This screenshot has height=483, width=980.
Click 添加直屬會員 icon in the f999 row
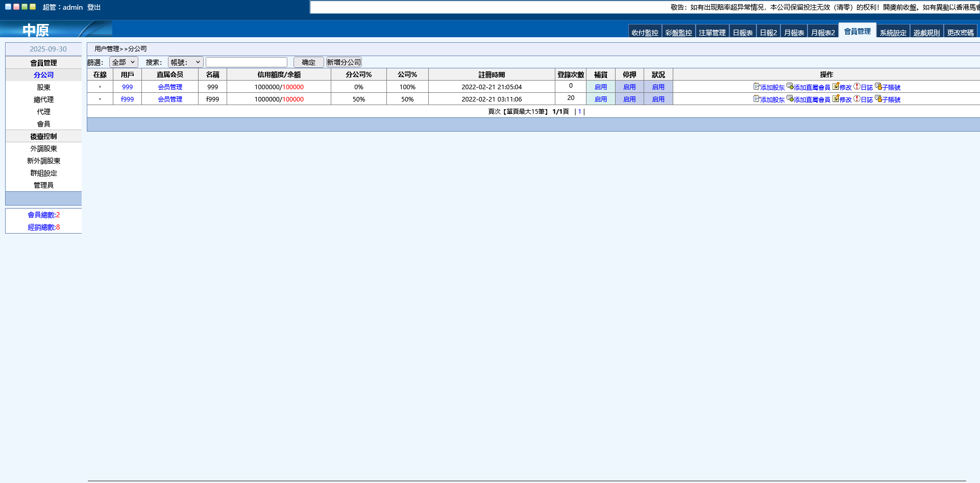point(790,99)
